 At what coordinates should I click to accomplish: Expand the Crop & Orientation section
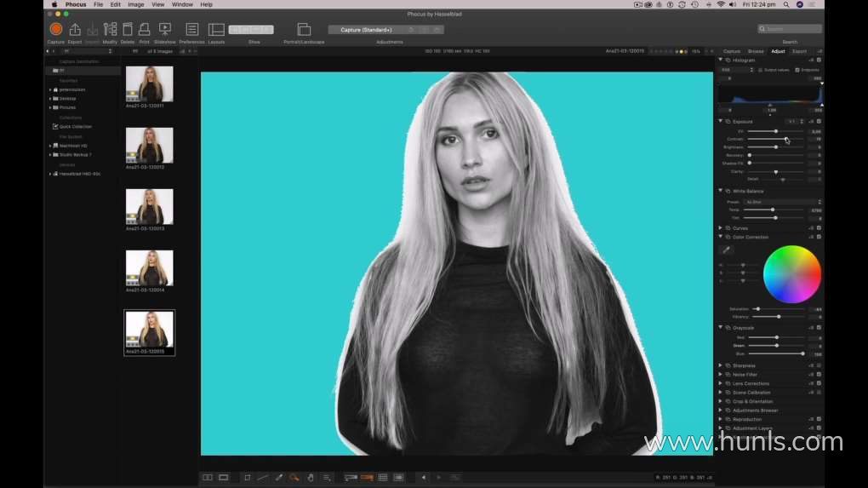pos(720,401)
